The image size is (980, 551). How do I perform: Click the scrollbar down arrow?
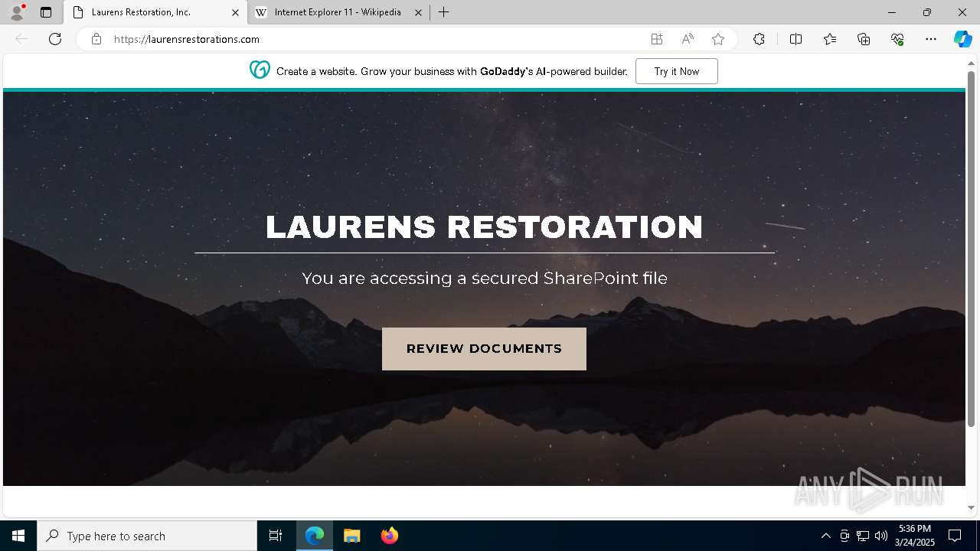(971, 507)
